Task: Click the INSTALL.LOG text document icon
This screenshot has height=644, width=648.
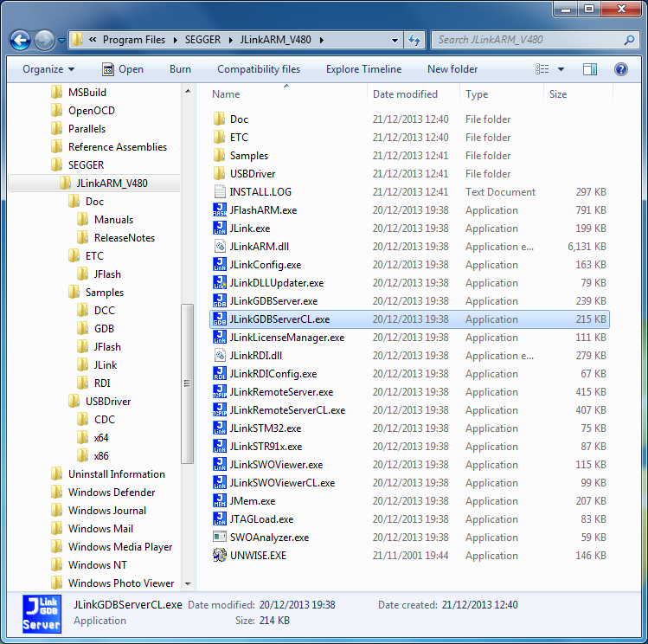Action: (x=220, y=192)
